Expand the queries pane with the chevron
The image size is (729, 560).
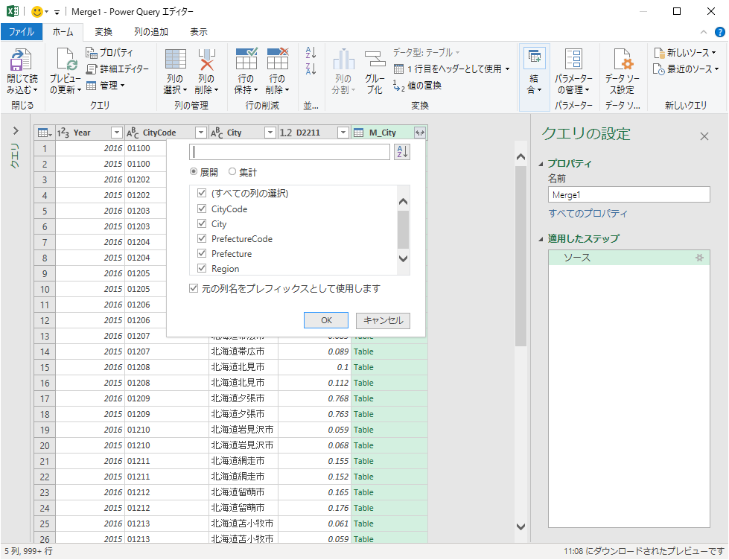pos(16,130)
